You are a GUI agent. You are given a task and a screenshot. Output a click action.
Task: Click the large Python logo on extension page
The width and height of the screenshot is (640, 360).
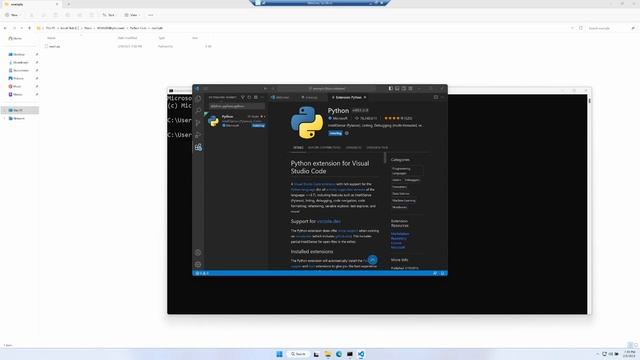point(307,122)
